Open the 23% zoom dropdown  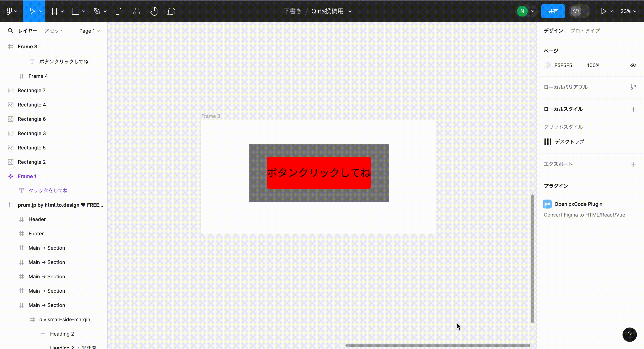coord(628,11)
